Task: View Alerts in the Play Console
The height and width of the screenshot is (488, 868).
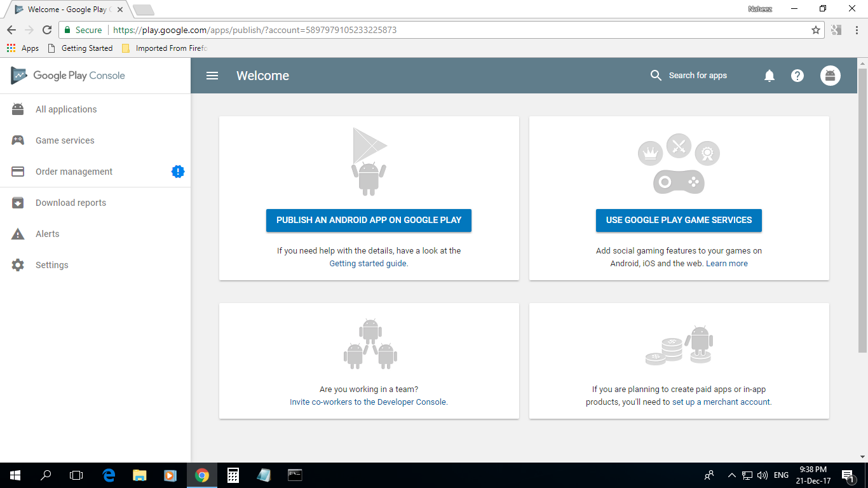Action: [47, 233]
